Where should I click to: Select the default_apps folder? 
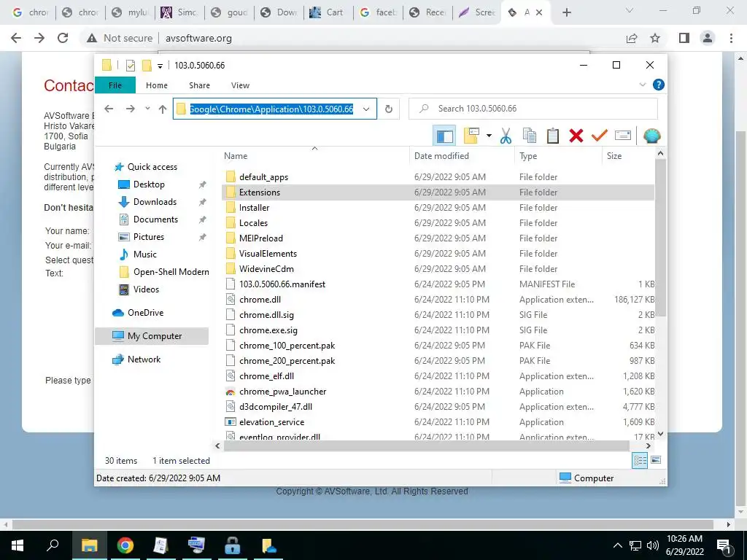[x=263, y=177]
